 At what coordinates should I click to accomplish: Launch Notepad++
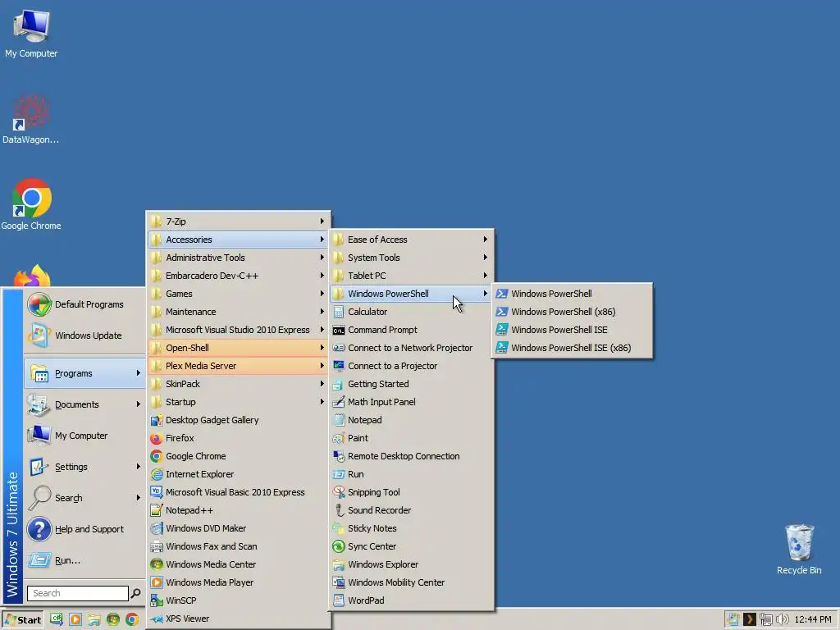(x=239, y=510)
